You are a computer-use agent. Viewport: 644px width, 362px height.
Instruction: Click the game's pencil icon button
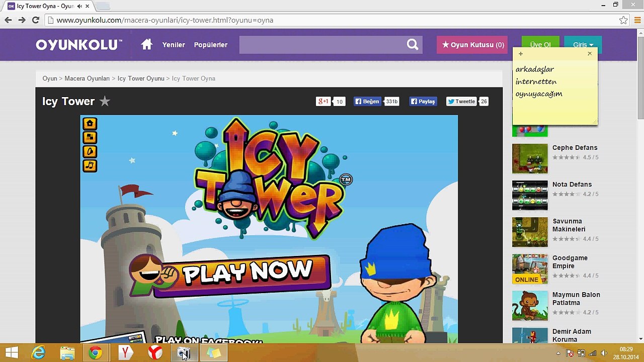click(90, 151)
